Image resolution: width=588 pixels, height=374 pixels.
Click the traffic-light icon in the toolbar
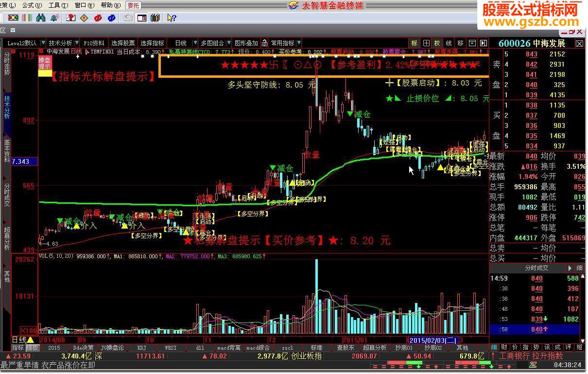(13, 18)
